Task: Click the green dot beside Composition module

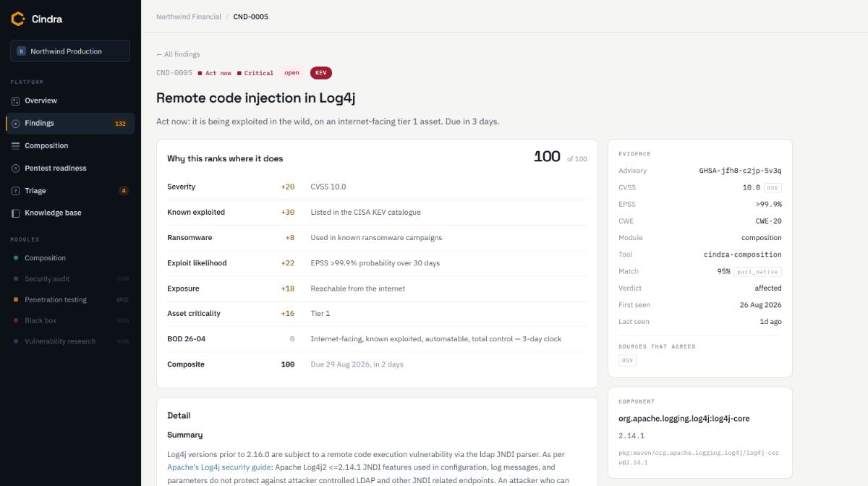Action: click(16, 257)
